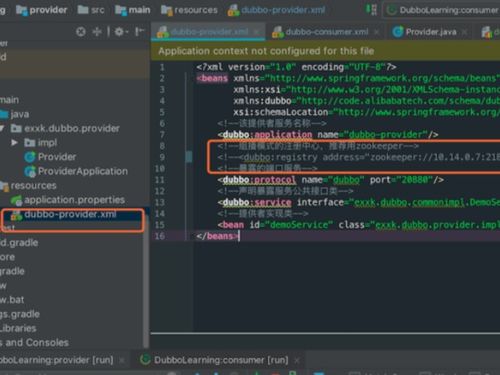The image size is (500, 375).
Task: Click the main breadcrumb
Action: (133, 10)
